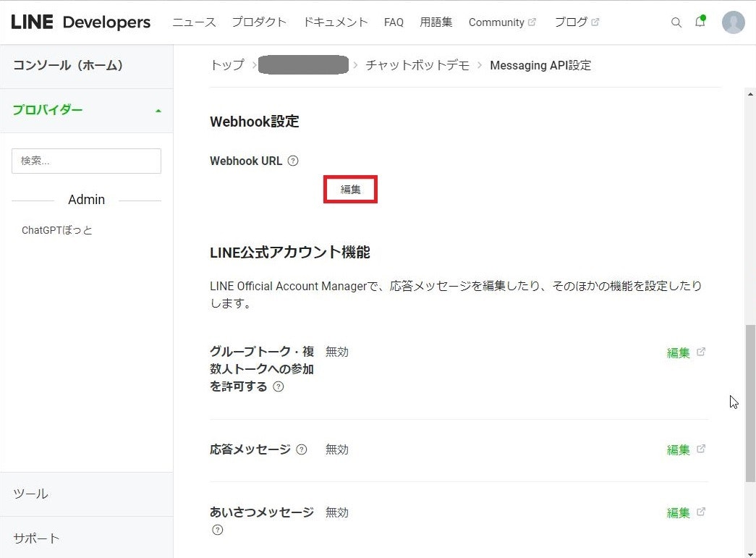Focus the 検索 provider search field
Image resolution: width=756 pixels, height=558 pixels.
pos(86,161)
